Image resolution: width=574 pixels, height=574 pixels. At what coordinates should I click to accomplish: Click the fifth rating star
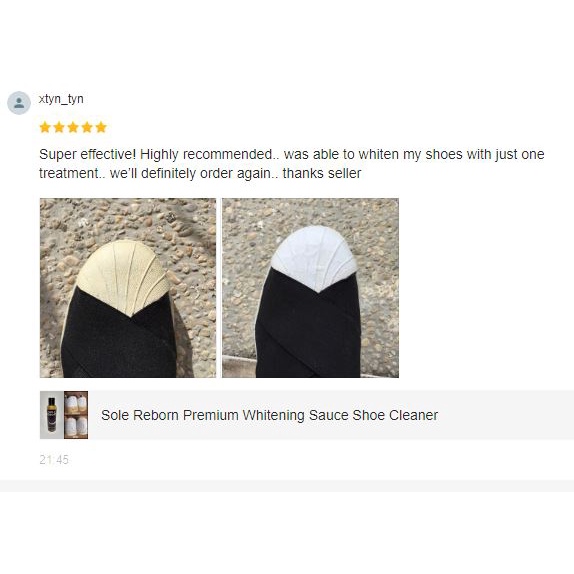(101, 127)
